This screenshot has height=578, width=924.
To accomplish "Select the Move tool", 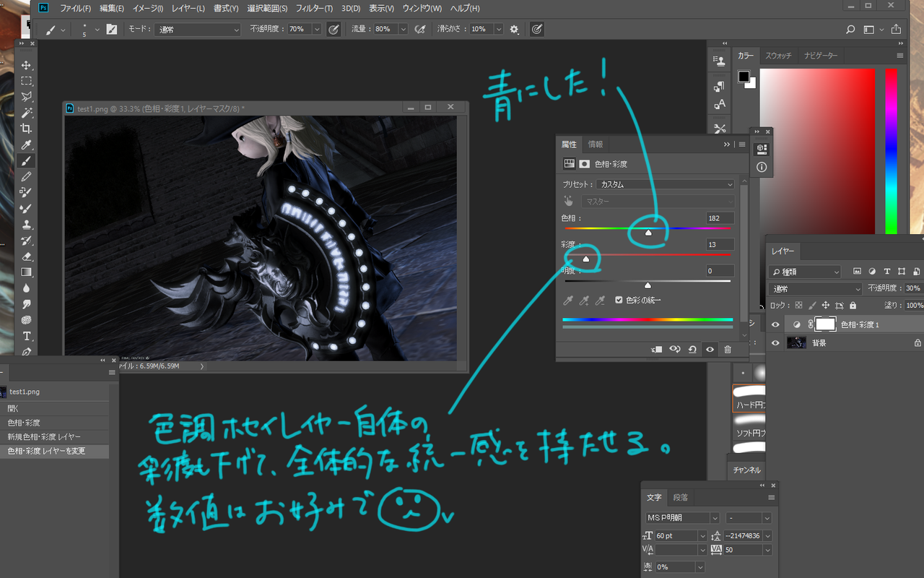I will [27, 65].
